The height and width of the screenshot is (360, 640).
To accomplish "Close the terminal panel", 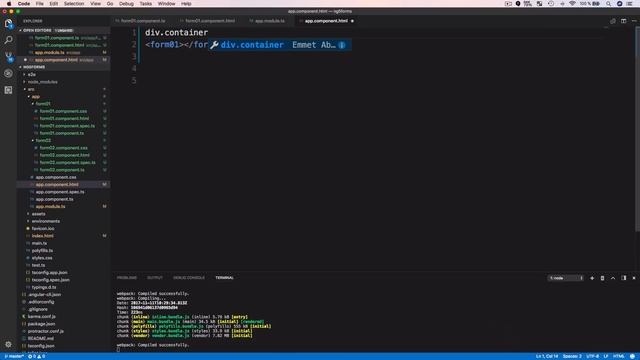I will pyautogui.click(x=634, y=278).
